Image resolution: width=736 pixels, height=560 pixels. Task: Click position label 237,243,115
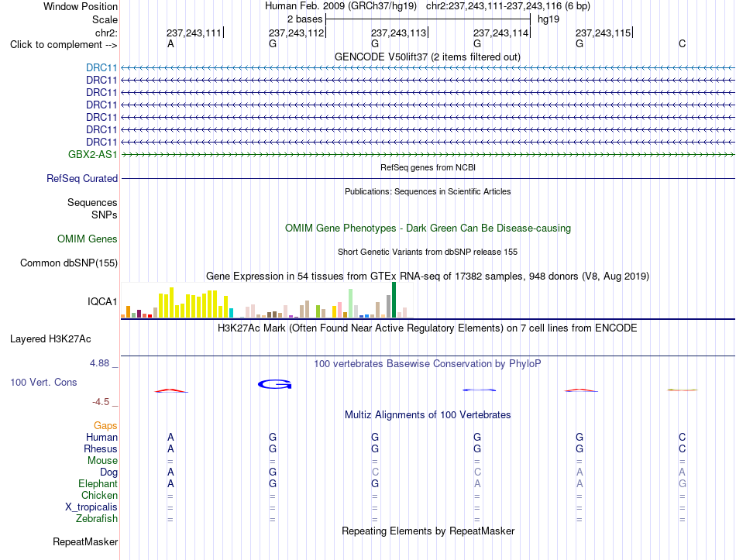coord(604,33)
